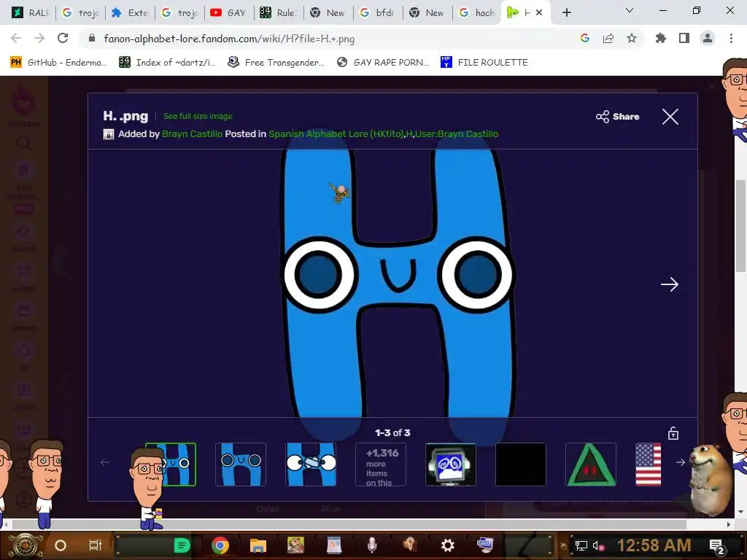Image resolution: width=747 pixels, height=560 pixels.
Task: Open Brayn Castillo uploader profile link
Action: 192,134
